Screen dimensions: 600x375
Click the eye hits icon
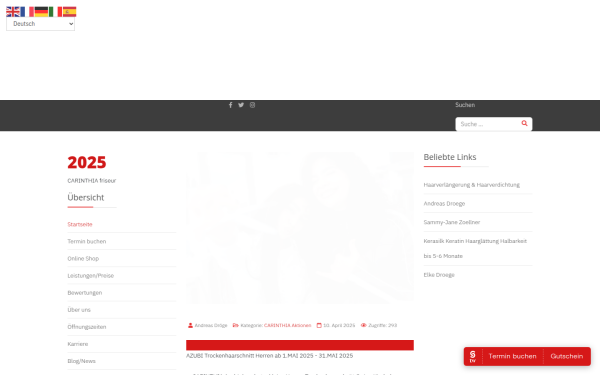(x=364, y=325)
